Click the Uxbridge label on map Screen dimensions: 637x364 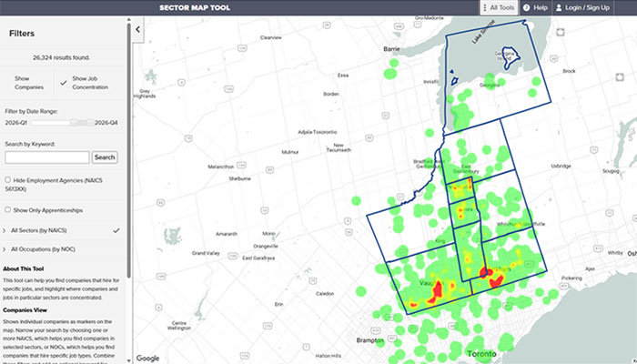point(561,166)
